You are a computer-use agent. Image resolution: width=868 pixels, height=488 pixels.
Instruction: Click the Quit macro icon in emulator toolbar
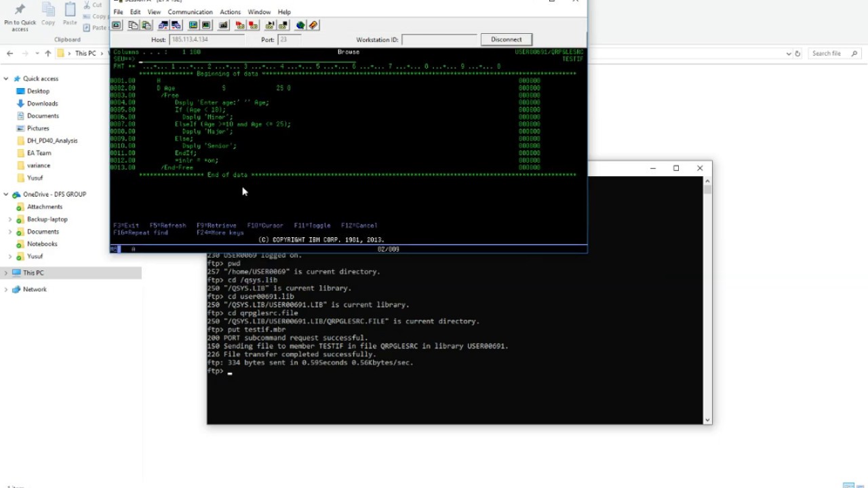(x=283, y=25)
